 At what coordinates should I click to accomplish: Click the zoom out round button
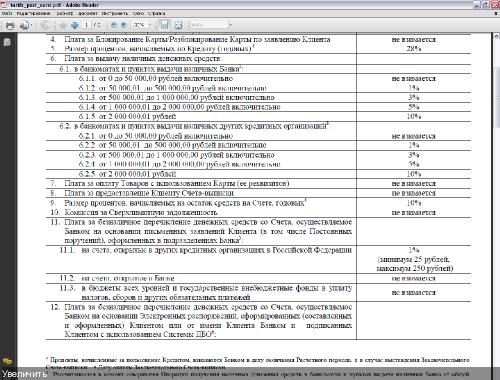(114, 25)
